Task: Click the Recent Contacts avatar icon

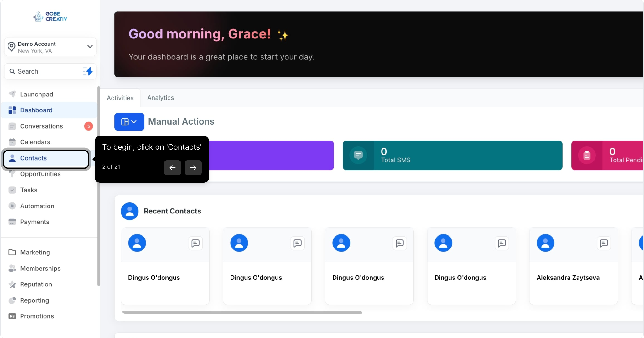Action: (129, 211)
